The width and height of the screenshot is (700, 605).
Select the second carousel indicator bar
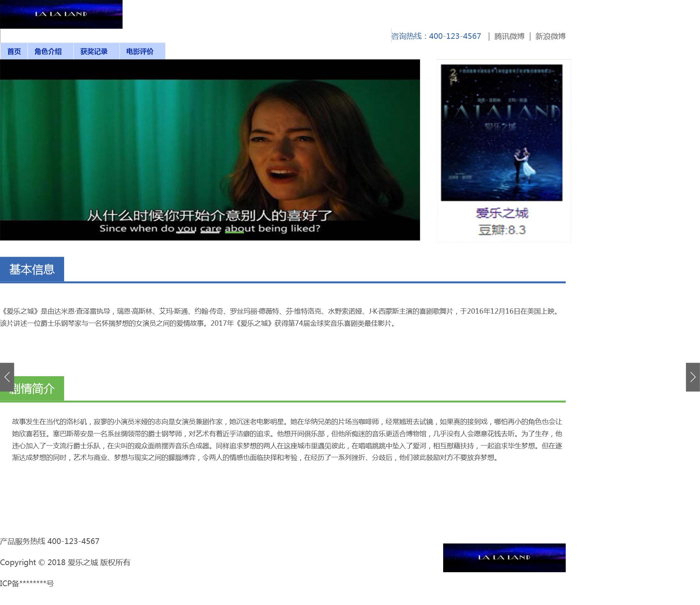(210, 232)
